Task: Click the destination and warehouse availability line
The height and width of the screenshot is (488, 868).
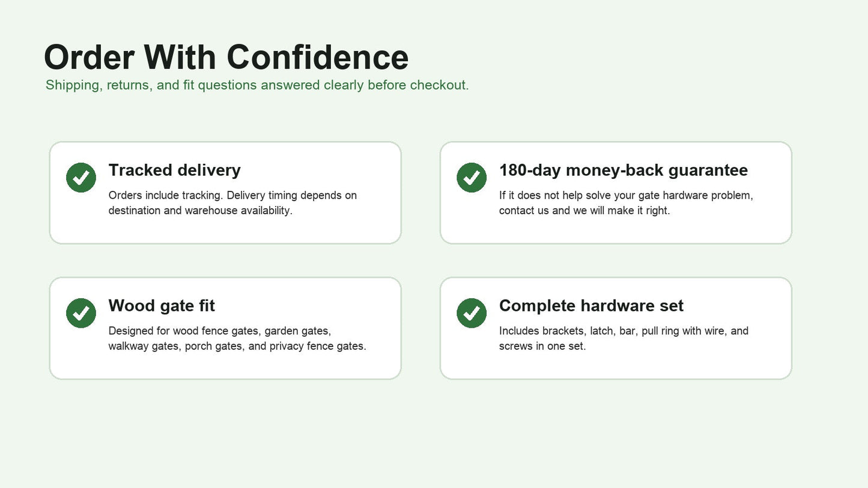Action: 200,211
